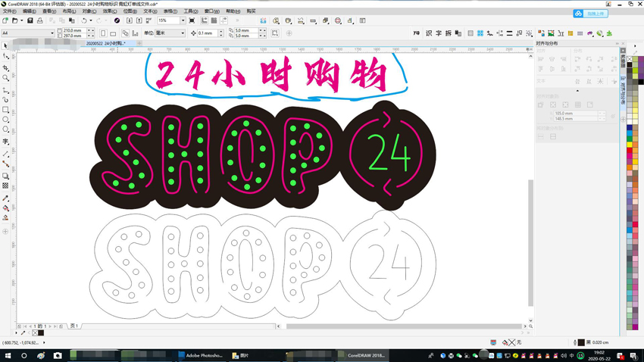Select the Artistic Media tool
This screenshot has width=644, height=362.
5,100
